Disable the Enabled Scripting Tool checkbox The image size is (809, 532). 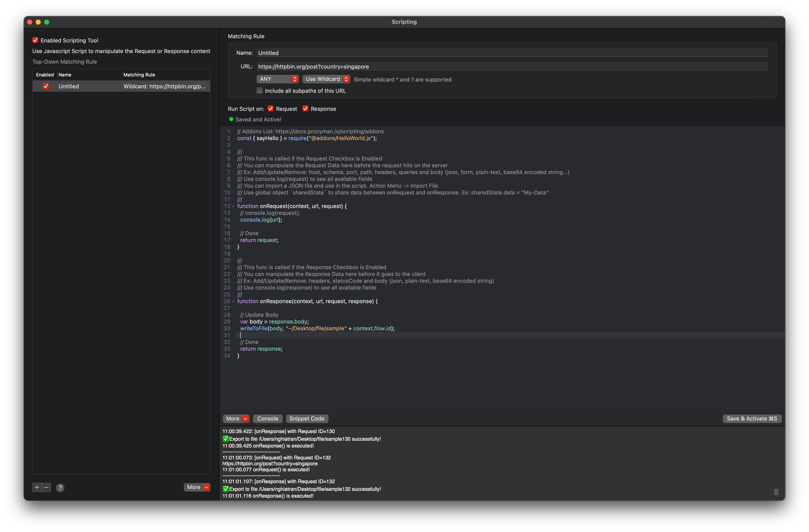(35, 40)
